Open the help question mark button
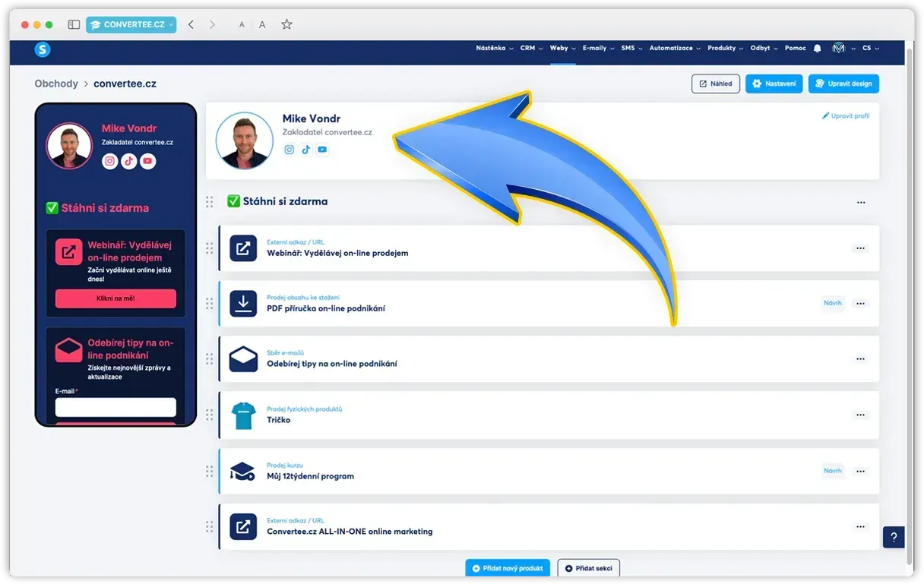 point(894,537)
